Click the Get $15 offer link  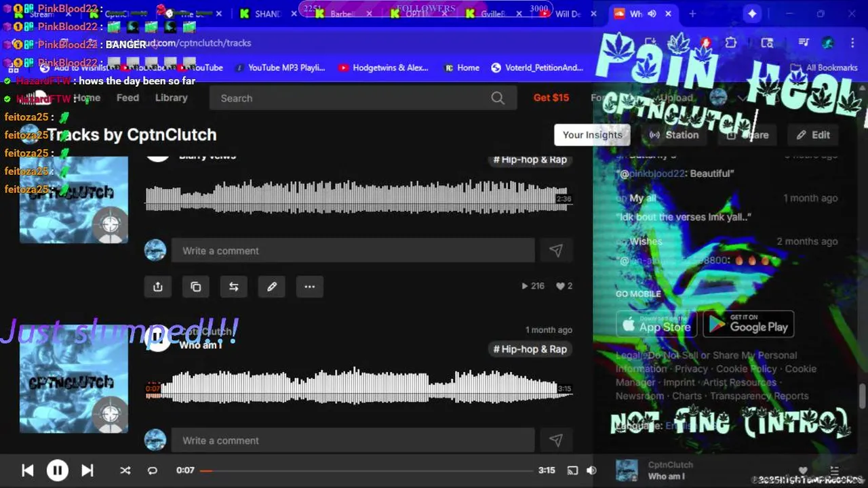[x=551, y=98]
